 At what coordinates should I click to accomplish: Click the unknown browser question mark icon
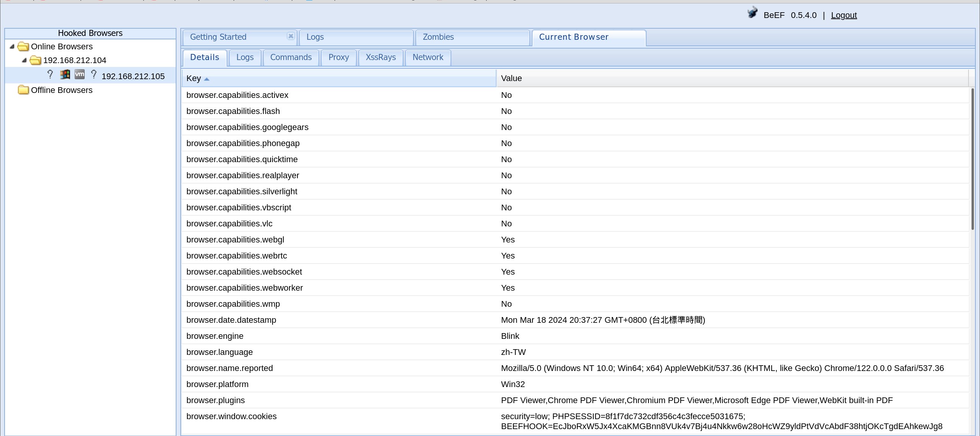[50, 75]
